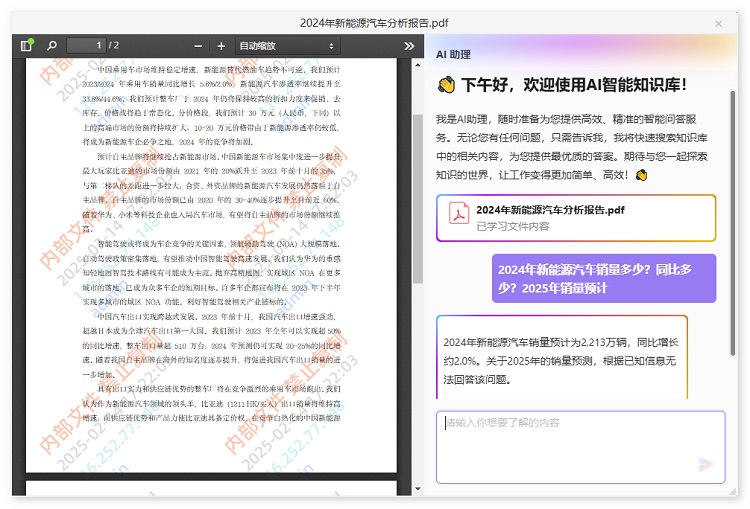Zoom in with the plus button
This screenshot has width=750, height=509.
click(x=221, y=46)
